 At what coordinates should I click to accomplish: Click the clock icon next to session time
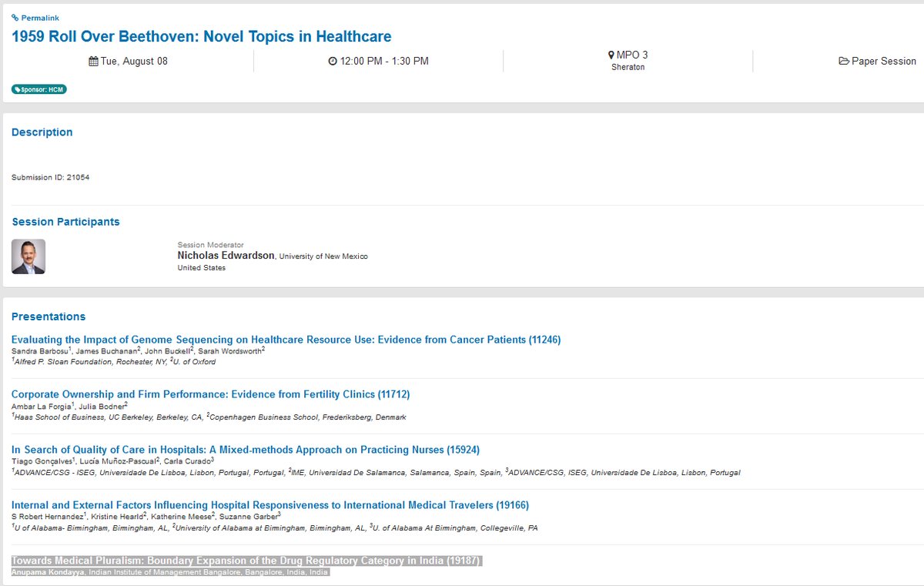pyautogui.click(x=332, y=61)
